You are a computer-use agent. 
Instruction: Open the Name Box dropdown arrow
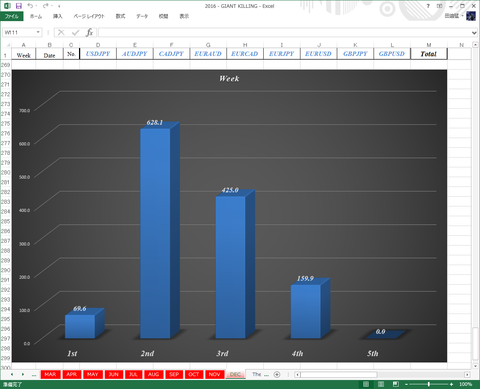tap(38, 32)
